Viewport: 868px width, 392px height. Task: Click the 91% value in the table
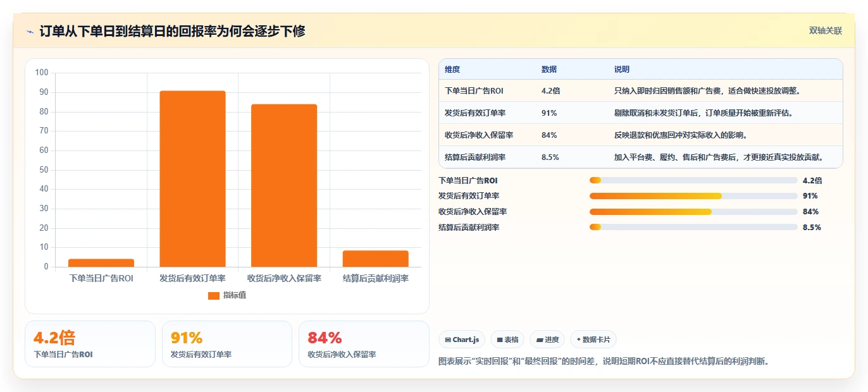click(549, 113)
